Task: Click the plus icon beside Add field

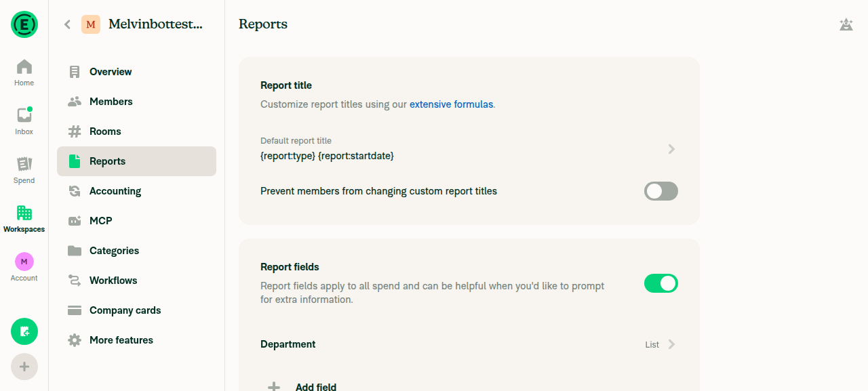Action: click(x=274, y=387)
